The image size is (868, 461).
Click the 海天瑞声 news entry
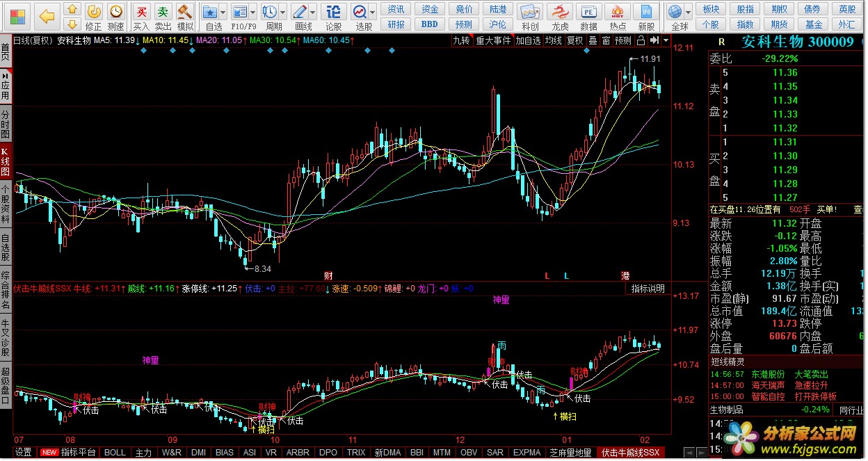coord(768,385)
